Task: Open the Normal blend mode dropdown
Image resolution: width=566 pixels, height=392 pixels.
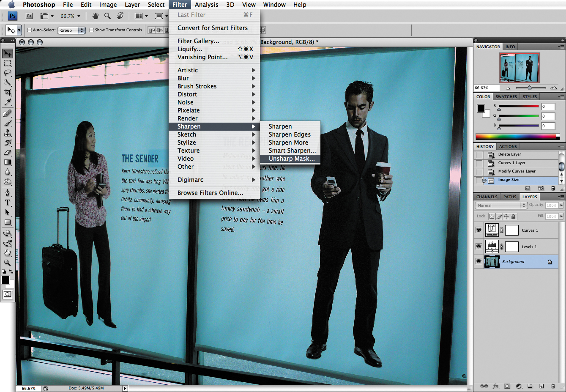Action: 501,206
